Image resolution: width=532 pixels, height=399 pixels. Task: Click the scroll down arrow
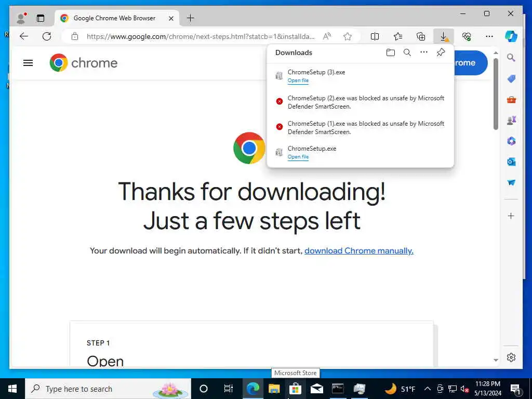[x=496, y=360]
